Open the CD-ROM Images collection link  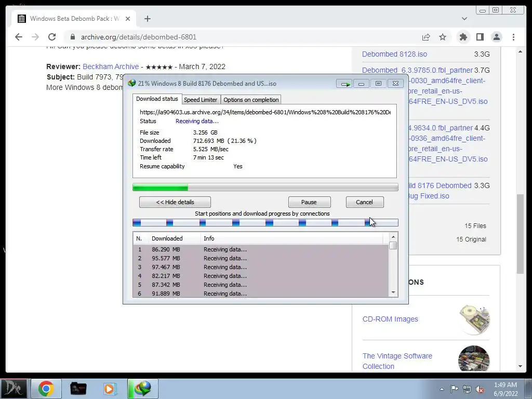pos(390,319)
